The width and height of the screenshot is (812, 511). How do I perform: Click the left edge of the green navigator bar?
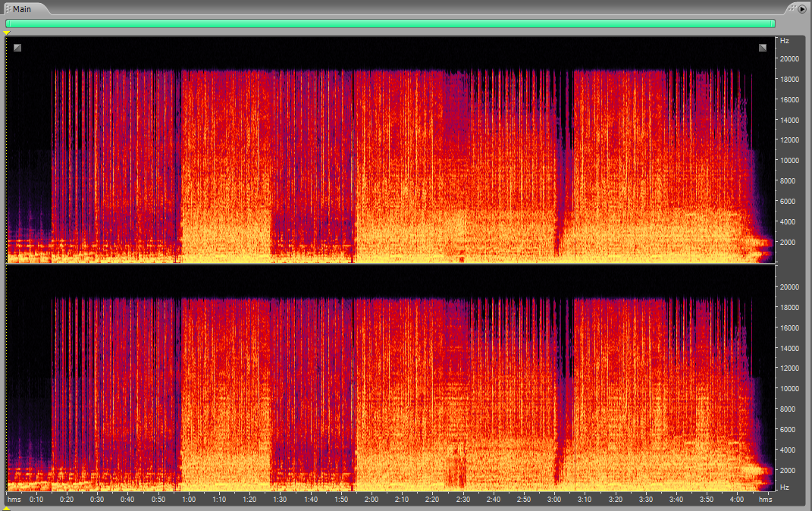(7, 24)
